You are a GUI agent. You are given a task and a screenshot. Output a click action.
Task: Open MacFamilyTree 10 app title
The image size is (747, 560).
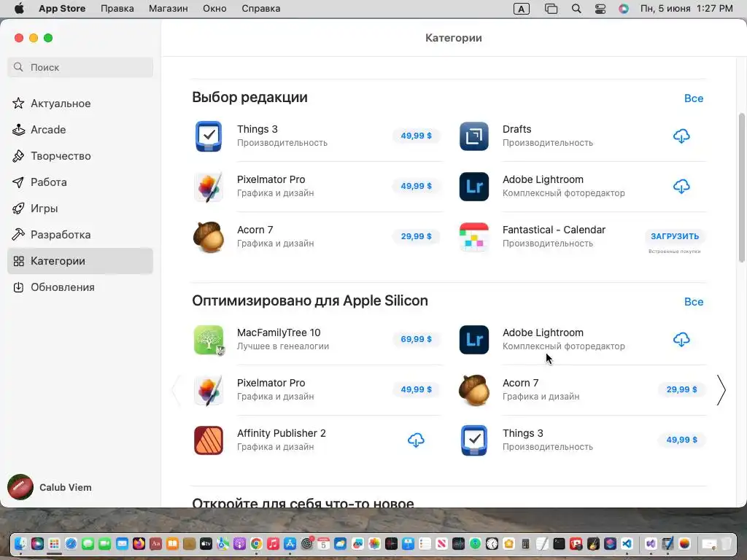(279, 332)
